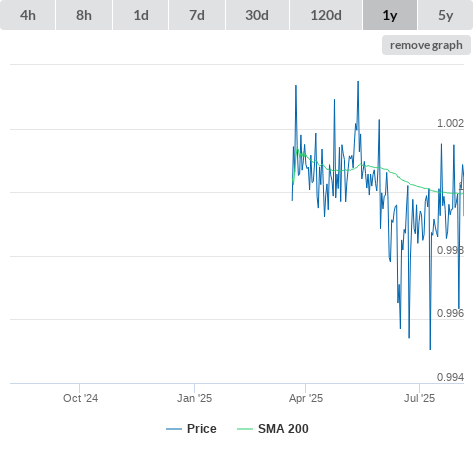Image resolution: width=474 pixels, height=455 pixels.
Task: Click the Apr '25 axis label
Action: (306, 398)
